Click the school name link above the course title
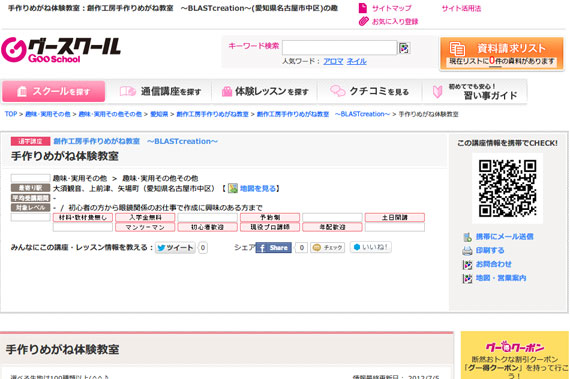Screen dimensions: 570x379 coord(136,141)
